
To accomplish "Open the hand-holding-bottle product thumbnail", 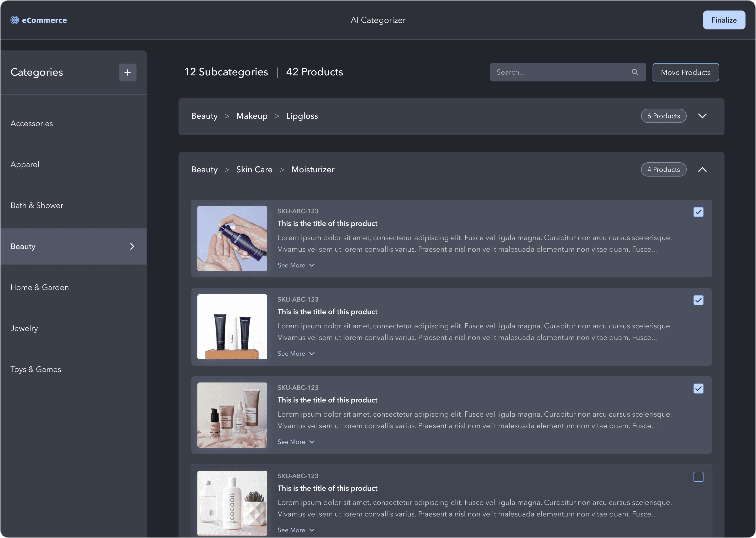I will [232, 239].
